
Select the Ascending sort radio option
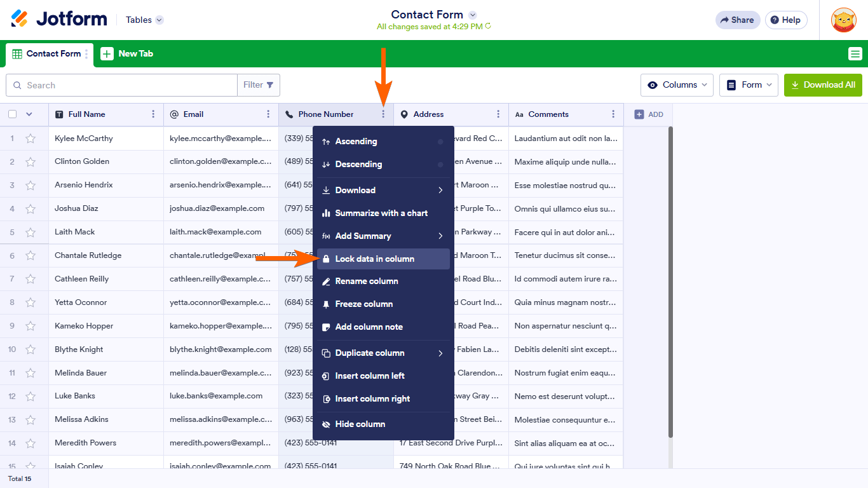[x=440, y=142]
